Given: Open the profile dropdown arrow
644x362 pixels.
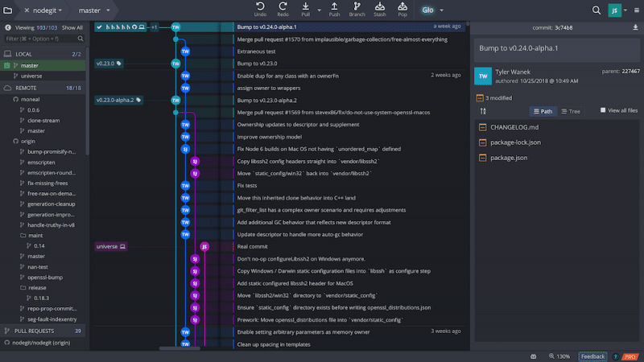Looking at the screenshot, I should [625, 10].
